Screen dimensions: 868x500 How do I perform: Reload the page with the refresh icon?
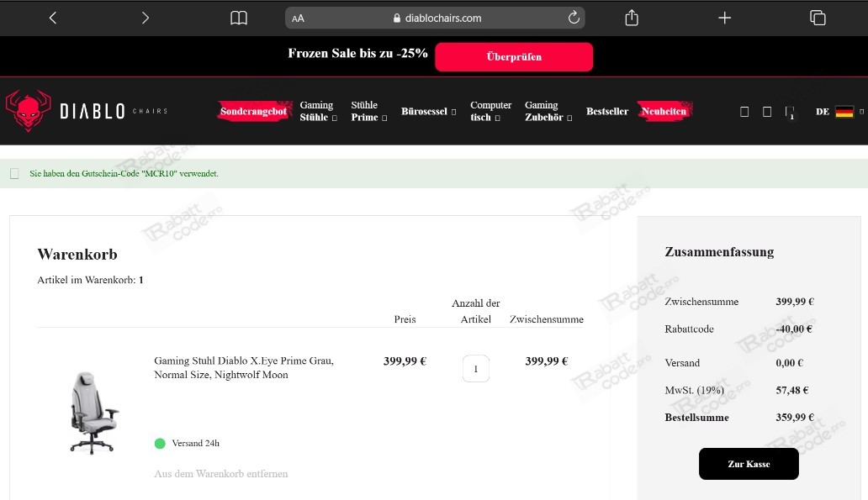[574, 18]
